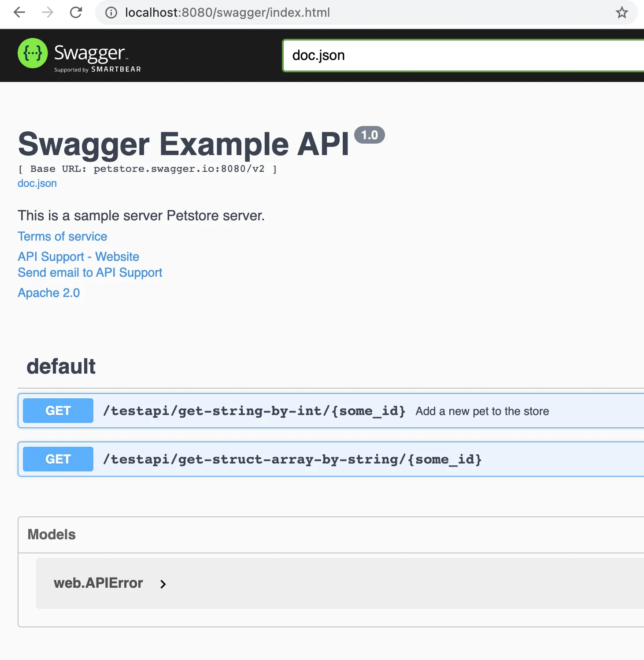Click the Swagger wordmark in the header
This screenshot has width=644, height=660.
(x=90, y=53)
